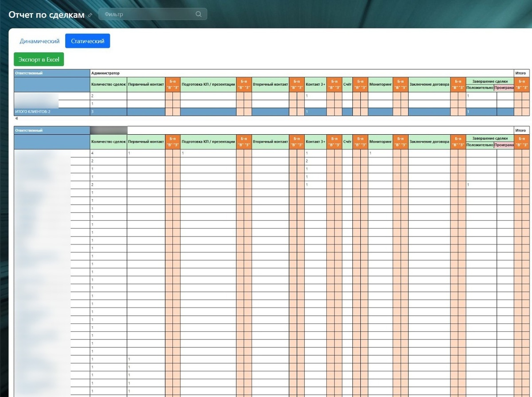Click the magnifier icon in the filter box
Image resolution: width=532 pixels, height=397 pixels.
[x=199, y=14]
